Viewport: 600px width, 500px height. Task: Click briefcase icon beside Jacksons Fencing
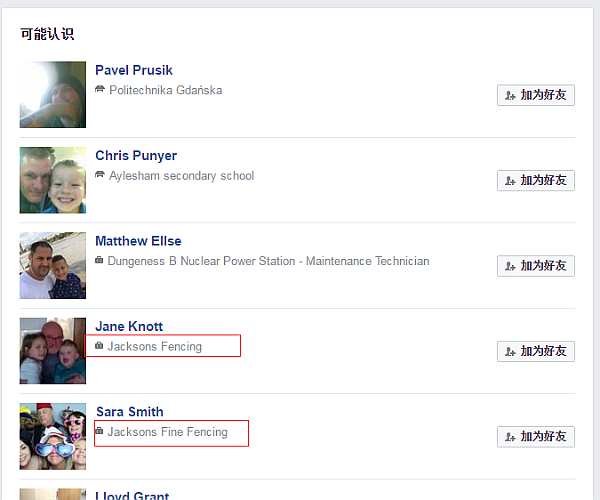point(99,345)
